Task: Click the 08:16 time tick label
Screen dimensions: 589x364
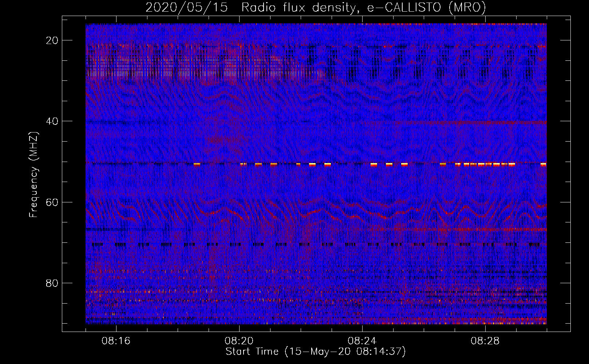Action: click(116, 341)
